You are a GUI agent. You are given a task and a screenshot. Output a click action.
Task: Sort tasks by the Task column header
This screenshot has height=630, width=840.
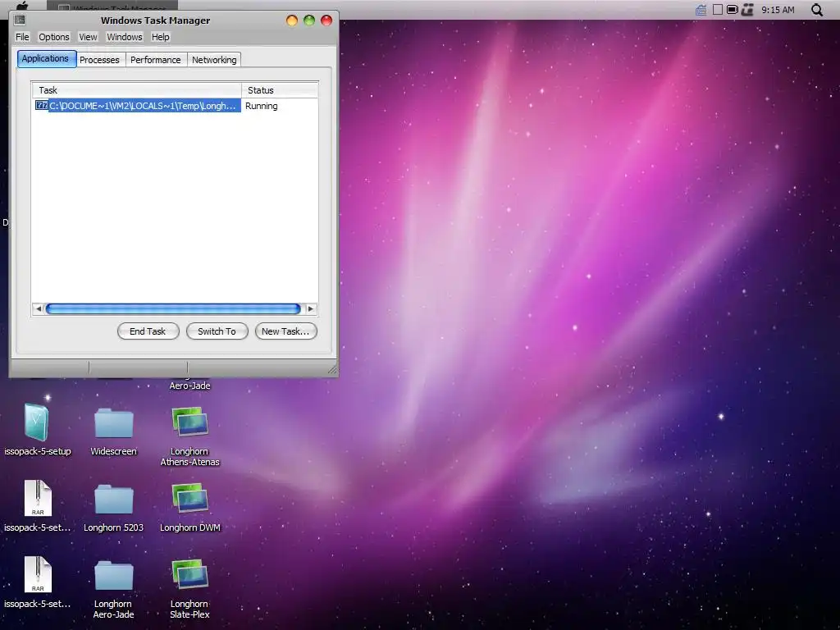click(x=137, y=90)
